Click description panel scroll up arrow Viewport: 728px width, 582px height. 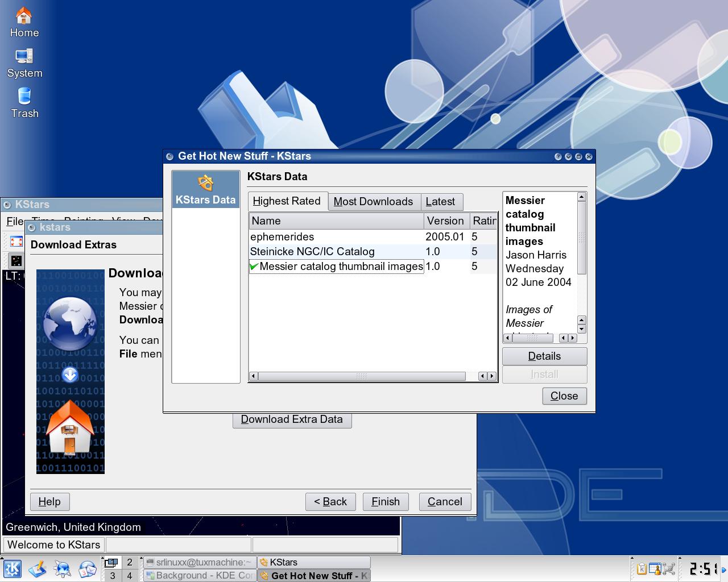(581, 197)
